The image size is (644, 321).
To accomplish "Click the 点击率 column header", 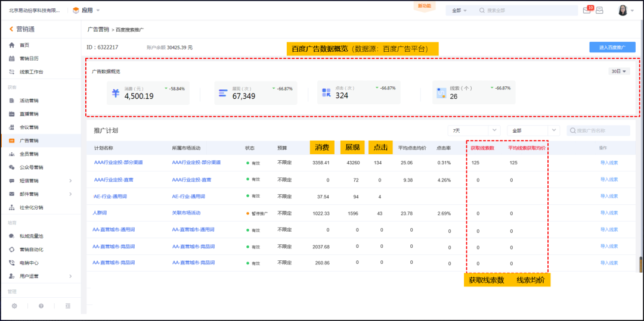I will pyautogui.click(x=444, y=148).
